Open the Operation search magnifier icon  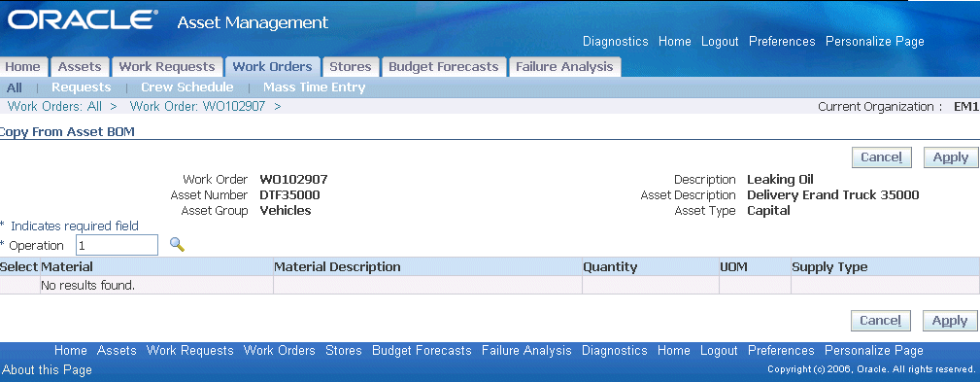tap(178, 244)
